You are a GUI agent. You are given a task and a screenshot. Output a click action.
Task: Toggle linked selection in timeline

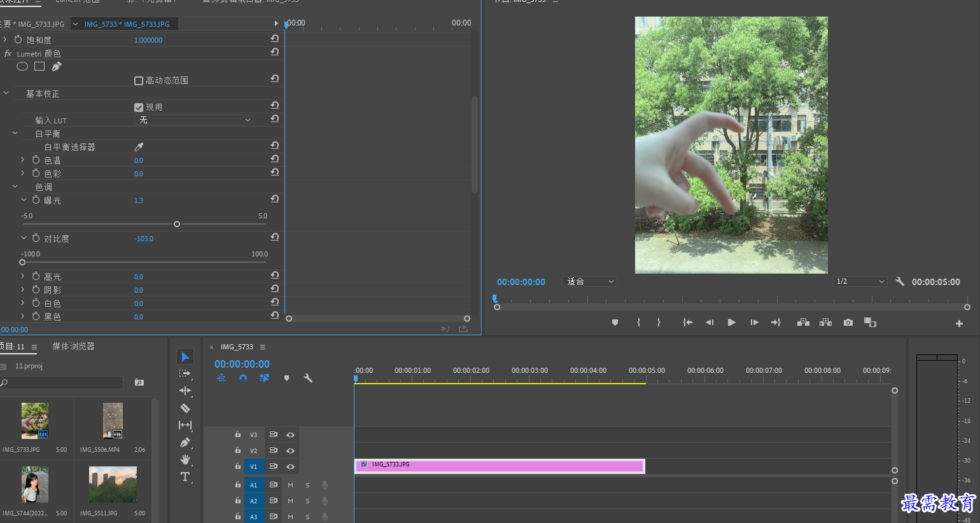265,378
